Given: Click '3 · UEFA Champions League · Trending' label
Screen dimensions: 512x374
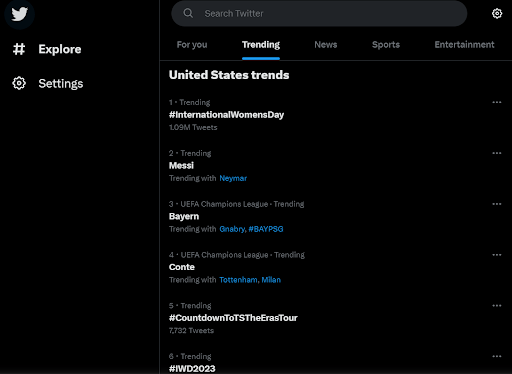Looking at the screenshot, I should click(236, 204).
